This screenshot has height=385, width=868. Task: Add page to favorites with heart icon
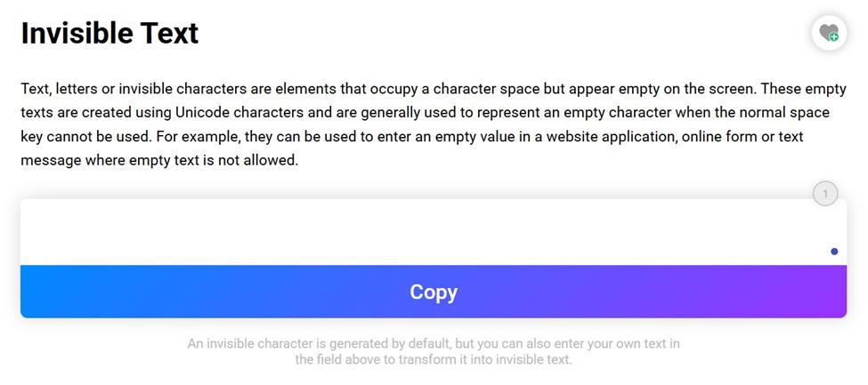point(828,33)
